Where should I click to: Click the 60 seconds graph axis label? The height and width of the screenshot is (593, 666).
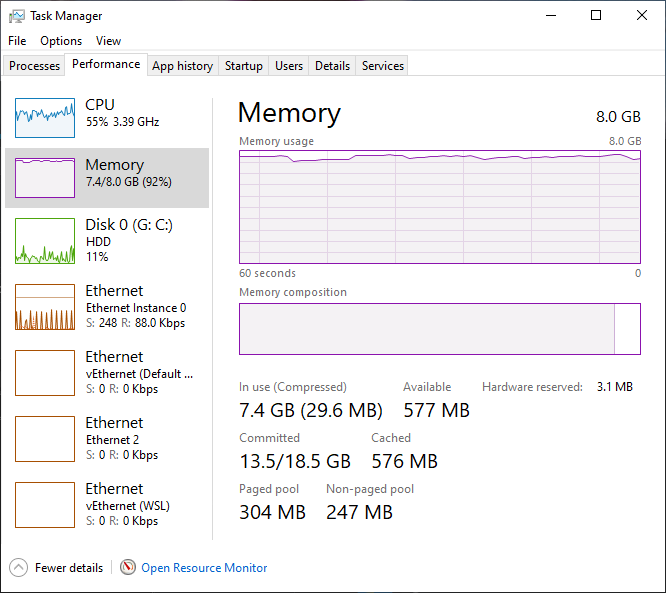[x=267, y=273]
